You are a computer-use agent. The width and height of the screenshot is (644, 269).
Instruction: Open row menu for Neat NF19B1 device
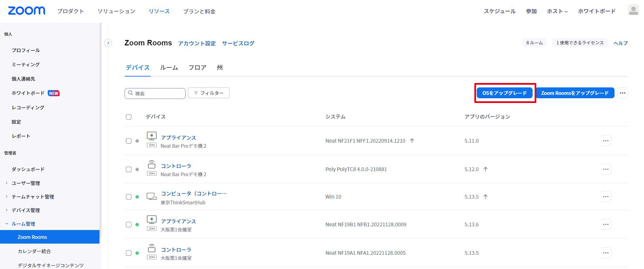(606, 224)
